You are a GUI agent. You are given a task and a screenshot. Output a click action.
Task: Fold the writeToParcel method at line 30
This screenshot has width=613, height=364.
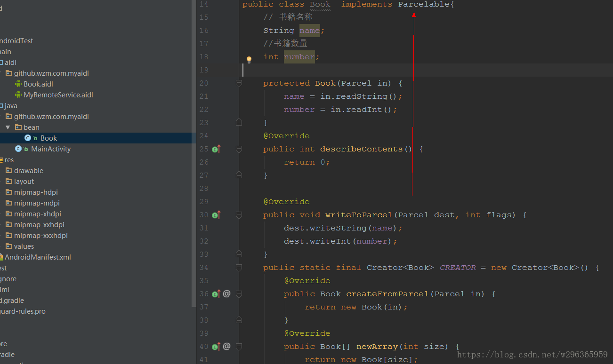tap(239, 215)
